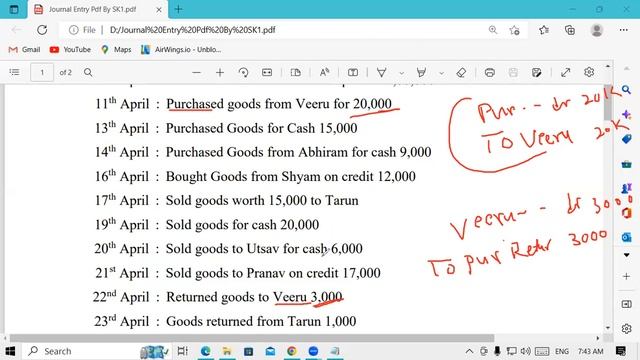Open the AirWings.io bookmark
The image size is (640, 360).
(181, 49)
